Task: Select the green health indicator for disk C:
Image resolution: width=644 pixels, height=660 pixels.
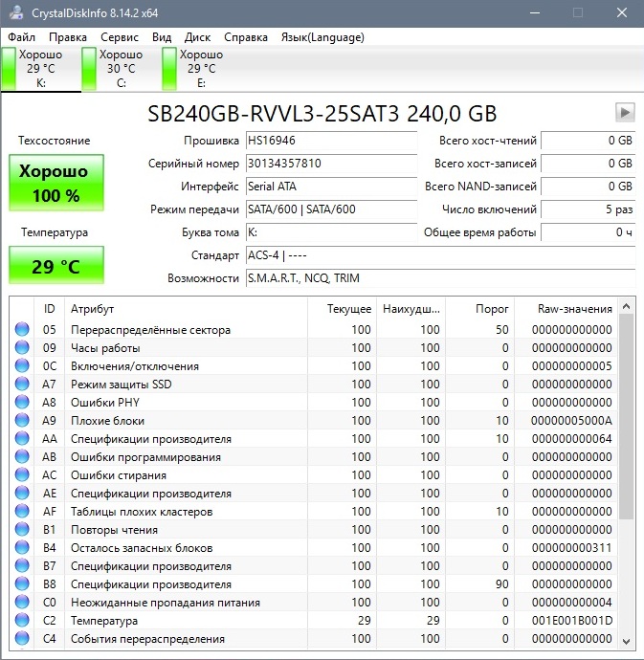Action: 90,69
